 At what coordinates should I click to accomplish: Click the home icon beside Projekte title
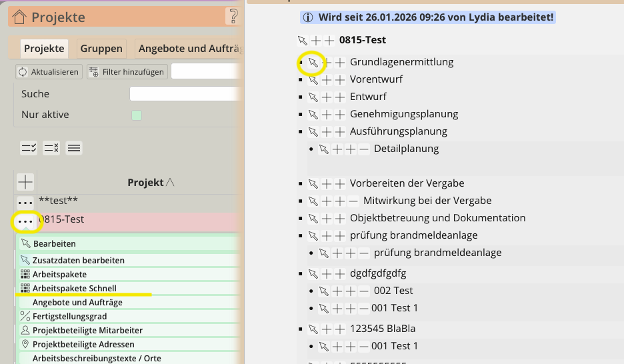click(21, 17)
